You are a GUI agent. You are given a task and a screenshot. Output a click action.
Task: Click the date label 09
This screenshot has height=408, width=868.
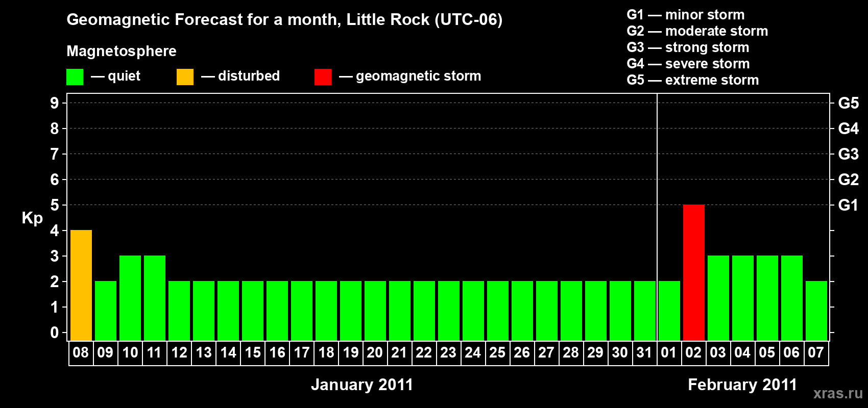point(105,353)
